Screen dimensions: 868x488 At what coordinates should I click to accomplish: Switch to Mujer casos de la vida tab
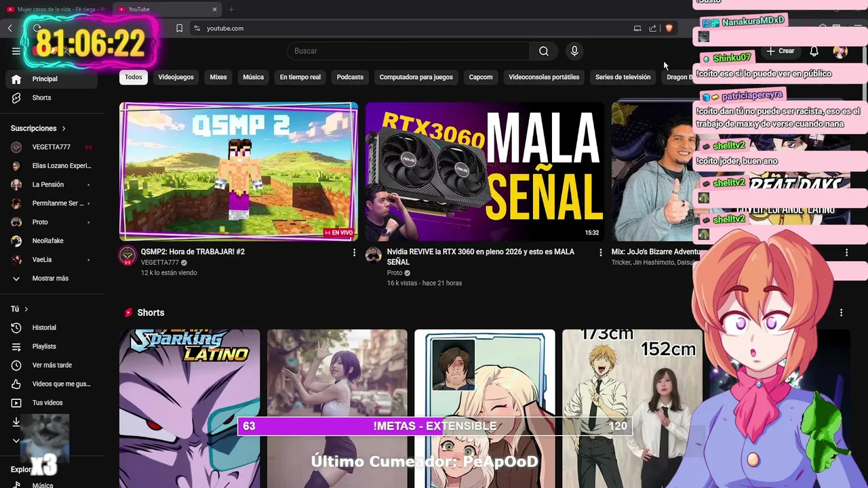coord(56,9)
